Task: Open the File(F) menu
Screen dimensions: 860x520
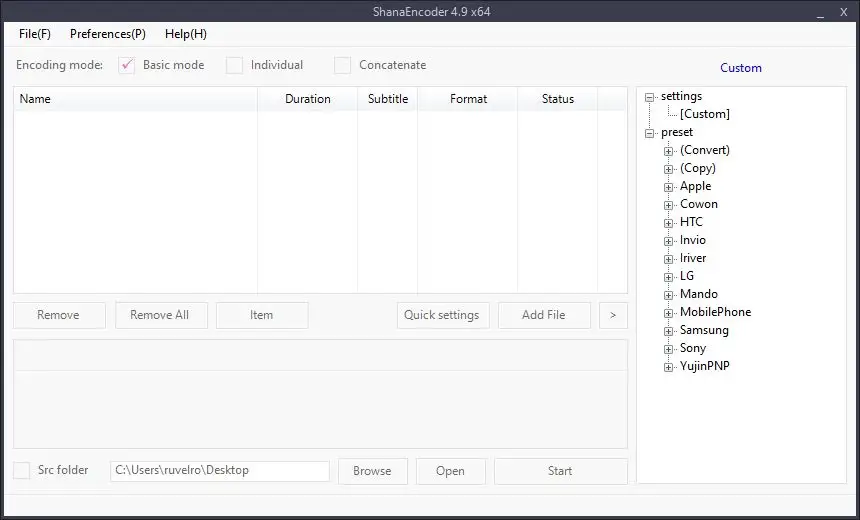Action: 35,34
